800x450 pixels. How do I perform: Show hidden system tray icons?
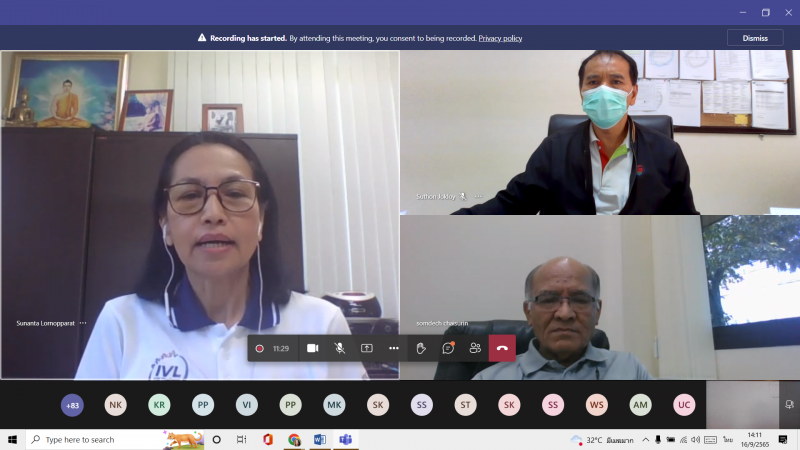click(645, 440)
